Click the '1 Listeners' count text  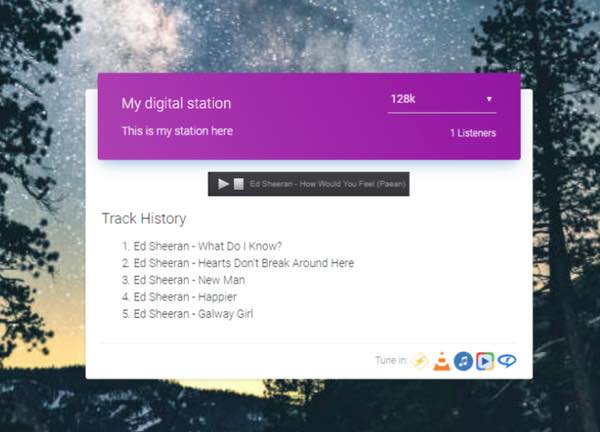point(473,133)
